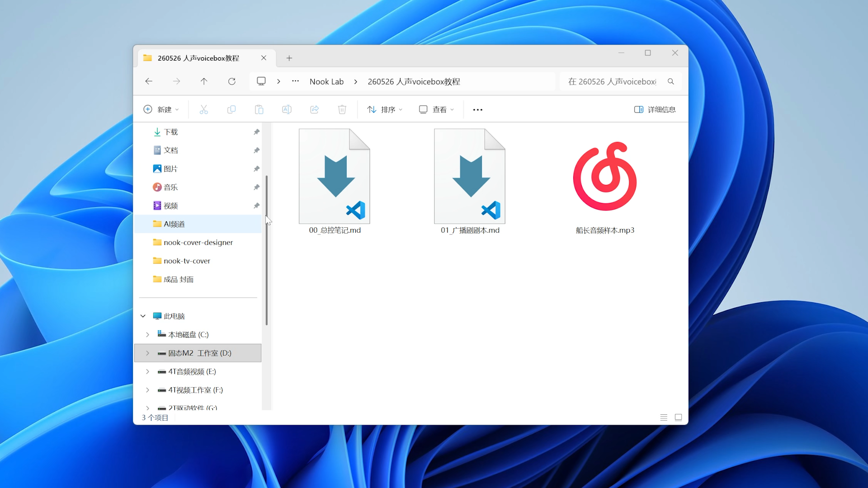Open 音乐 in the navigation pane
Screen dimensions: 868x488
point(198,187)
